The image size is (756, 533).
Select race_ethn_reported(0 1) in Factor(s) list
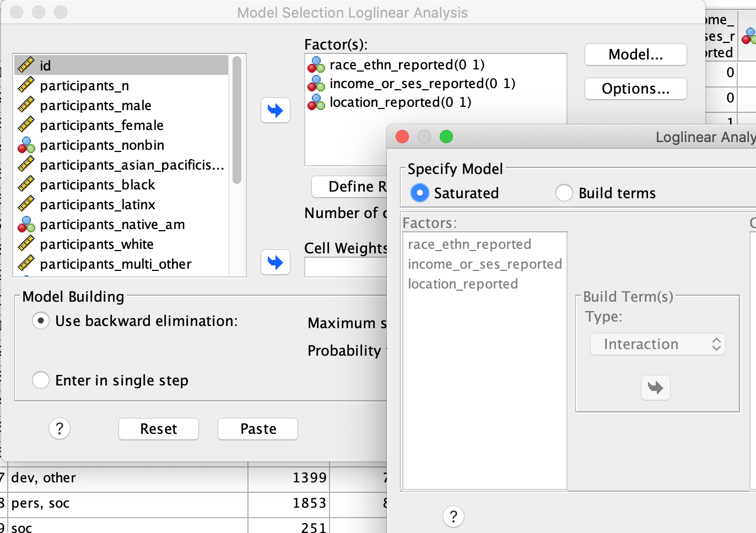(x=407, y=65)
